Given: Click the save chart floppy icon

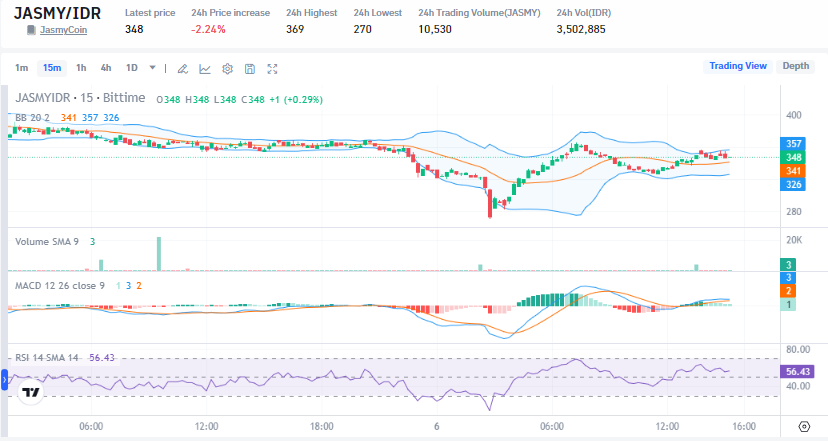Looking at the screenshot, I should 250,69.
